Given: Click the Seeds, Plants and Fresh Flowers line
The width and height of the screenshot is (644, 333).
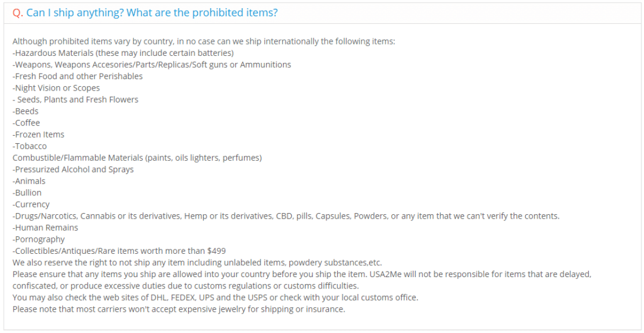Looking at the screenshot, I should point(75,100).
